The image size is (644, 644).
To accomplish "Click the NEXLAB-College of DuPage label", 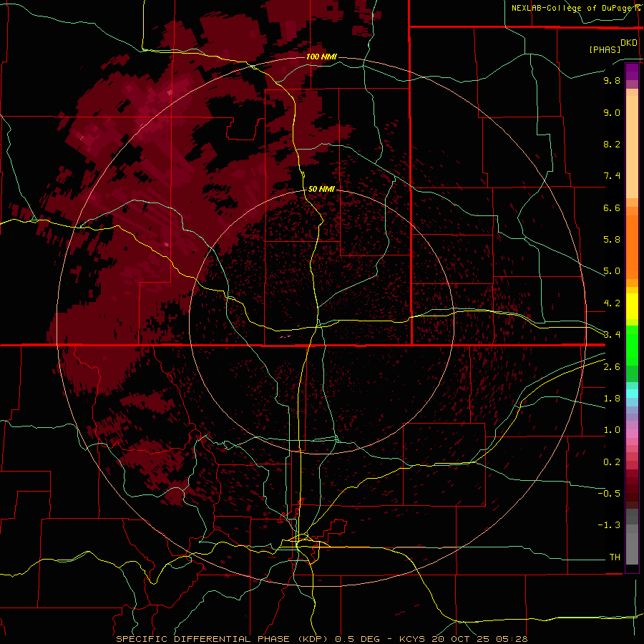I will [x=573, y=8].
